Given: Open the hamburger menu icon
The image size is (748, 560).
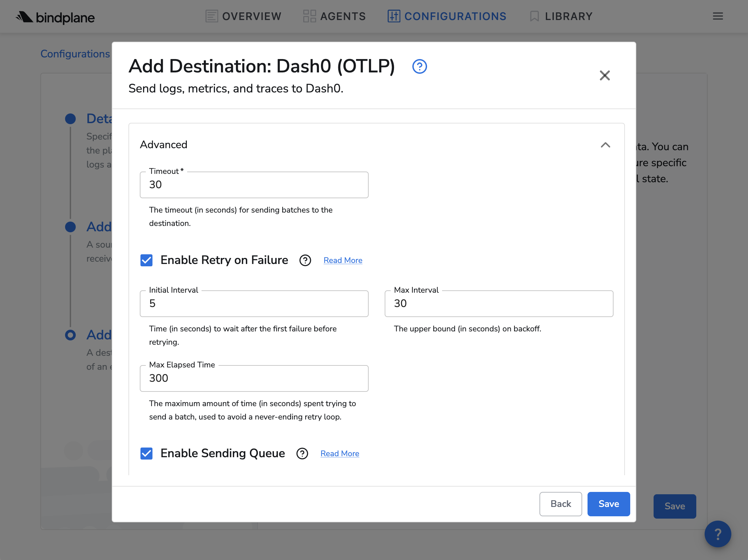Looking at the screenshot, I should (718, 16).
